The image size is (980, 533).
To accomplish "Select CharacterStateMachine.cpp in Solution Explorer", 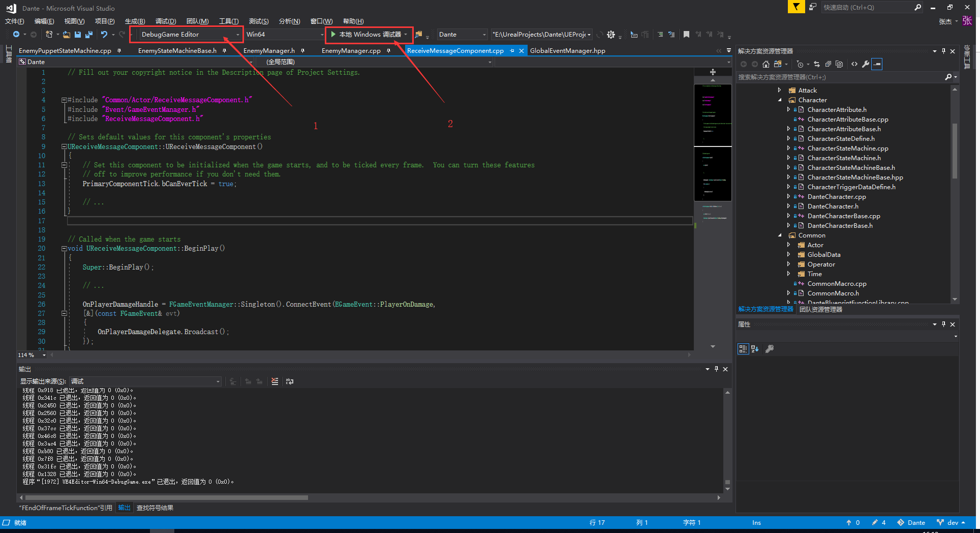I will (x=848, y=148).
